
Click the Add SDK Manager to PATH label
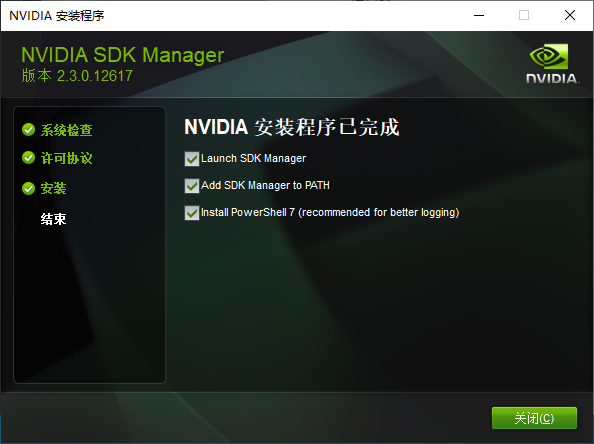tap(265, 185)
